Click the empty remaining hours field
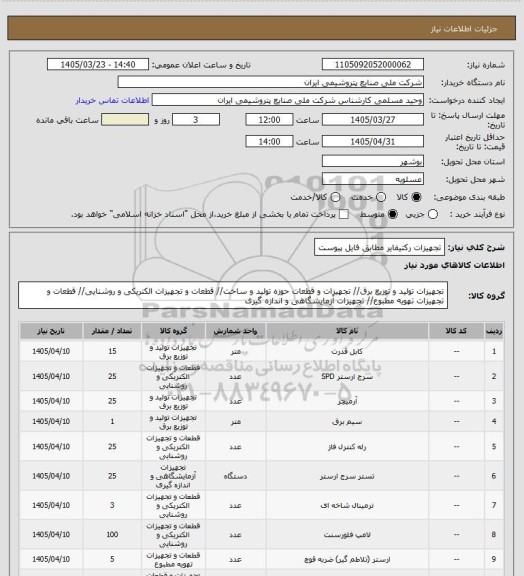 pyautogui.click(x=125, y=120)
